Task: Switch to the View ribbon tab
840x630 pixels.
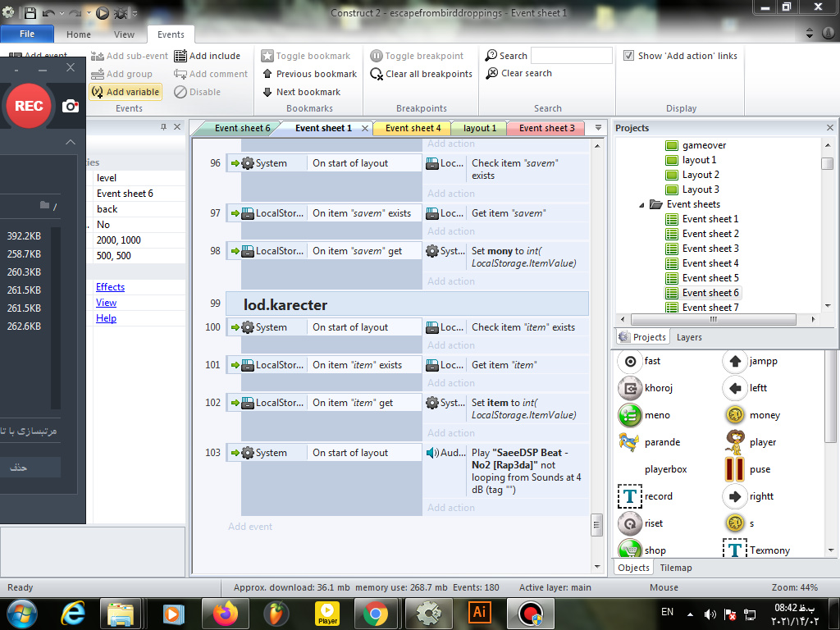Action: click(x=125, y=34)
